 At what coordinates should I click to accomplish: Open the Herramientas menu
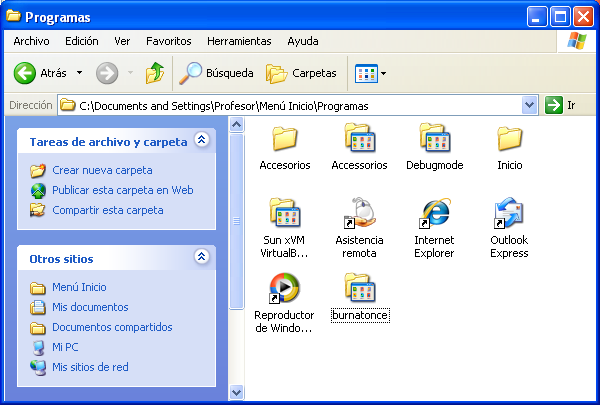pos(239,41)
